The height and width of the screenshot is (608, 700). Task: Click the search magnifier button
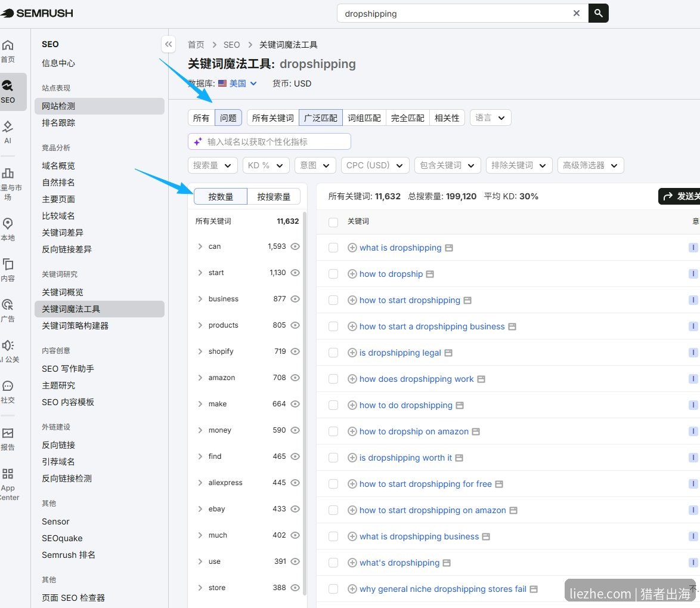click(x=598, y=13)
